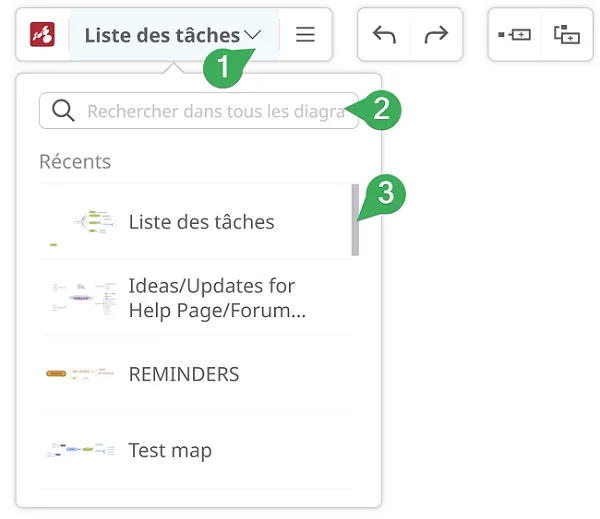Click the recent maps list scrollbar
The image size is (600, 519).
[x=355, y=220]
